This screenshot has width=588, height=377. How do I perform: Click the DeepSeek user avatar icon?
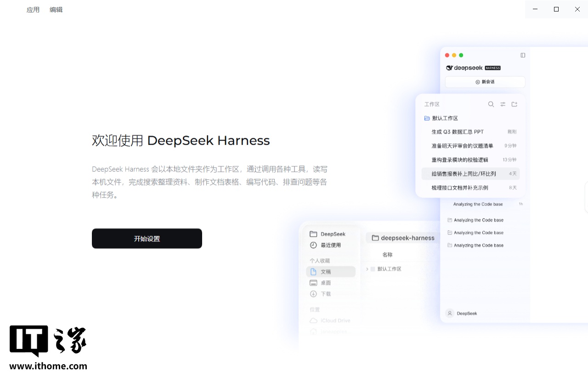450,313
